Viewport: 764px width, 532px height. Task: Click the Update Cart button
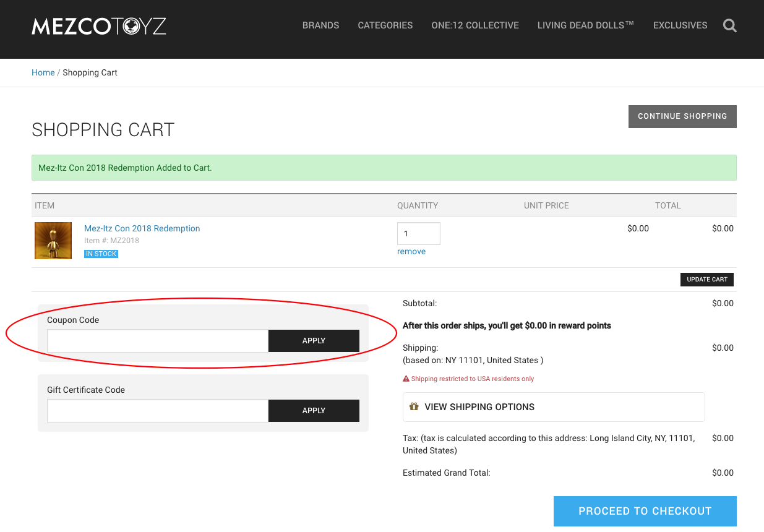[x=707, y=279]
